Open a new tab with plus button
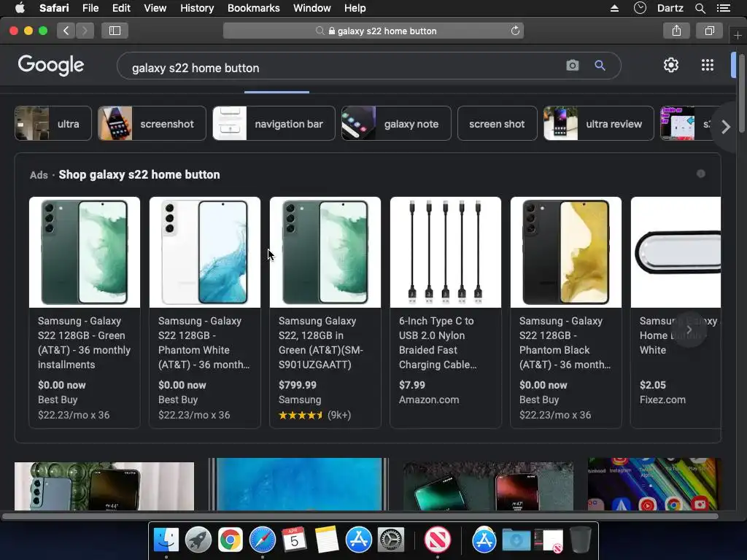747x560 pixels. (x=738, y=35)
